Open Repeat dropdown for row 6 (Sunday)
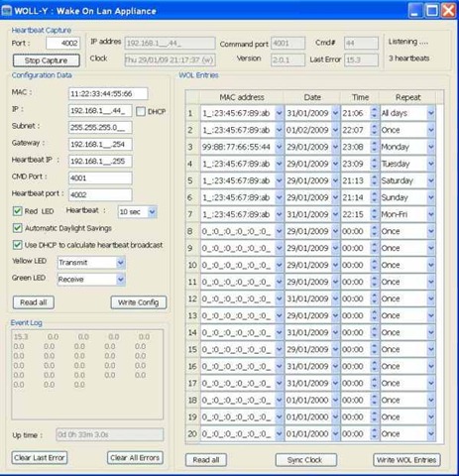Viewport: 459px width, 476px height. (x=431, y=197)
